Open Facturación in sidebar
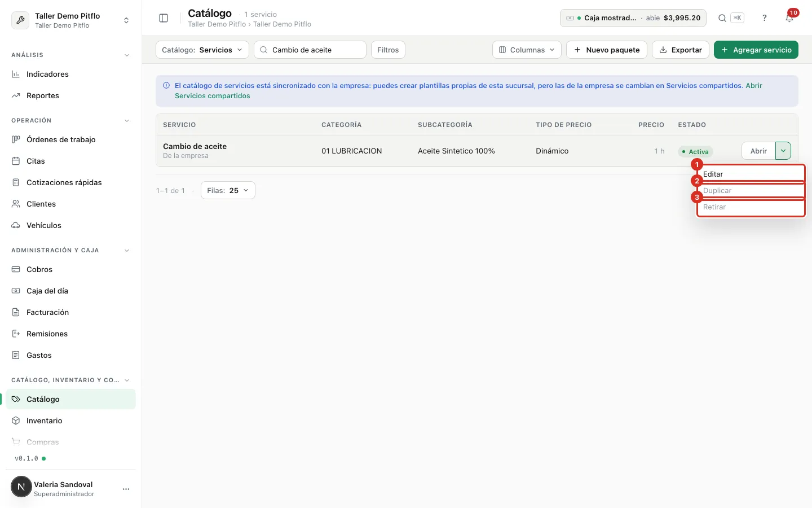812x508 pixels. (x=70, y=312)
